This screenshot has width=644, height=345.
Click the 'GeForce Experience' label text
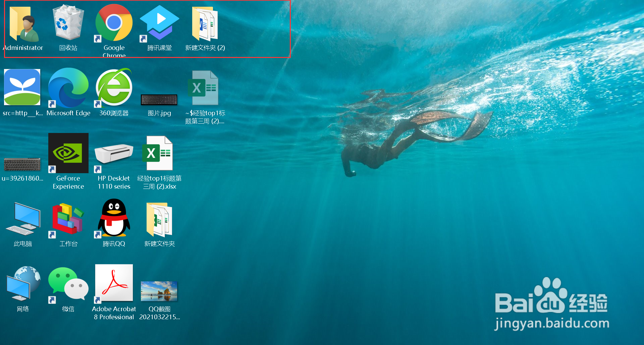tap(68, 183)
